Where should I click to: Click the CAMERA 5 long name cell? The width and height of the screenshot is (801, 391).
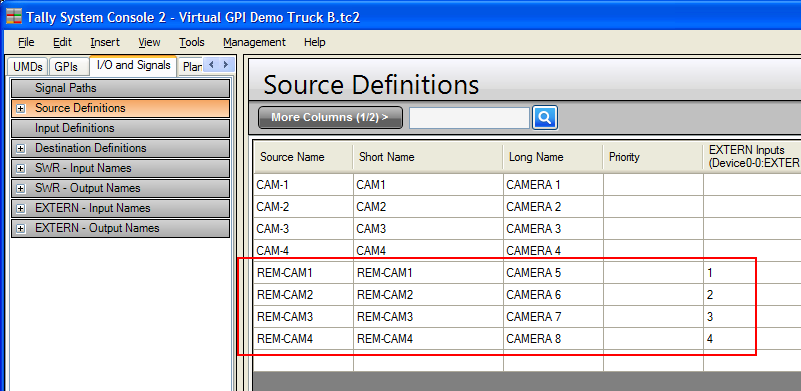pyautogui.click(x=553, y=273)
